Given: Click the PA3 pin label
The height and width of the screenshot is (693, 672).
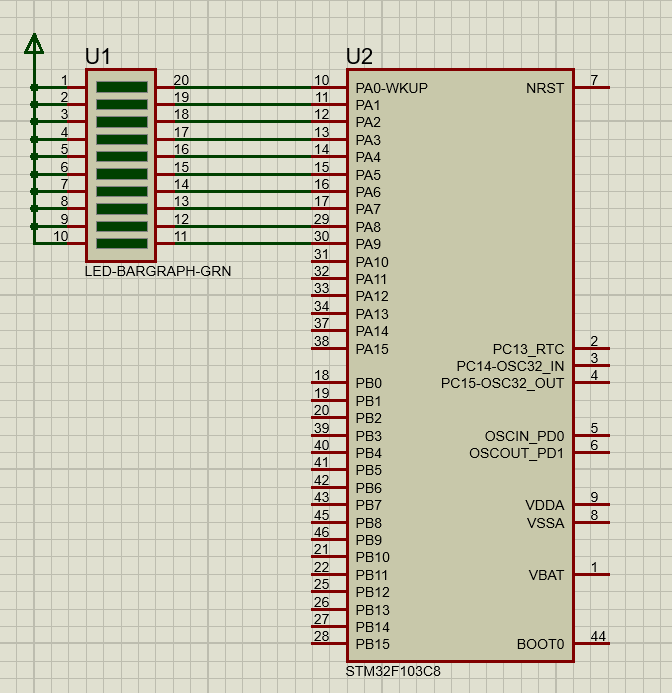Looking at the screenshot, I should tap(368, 140).
